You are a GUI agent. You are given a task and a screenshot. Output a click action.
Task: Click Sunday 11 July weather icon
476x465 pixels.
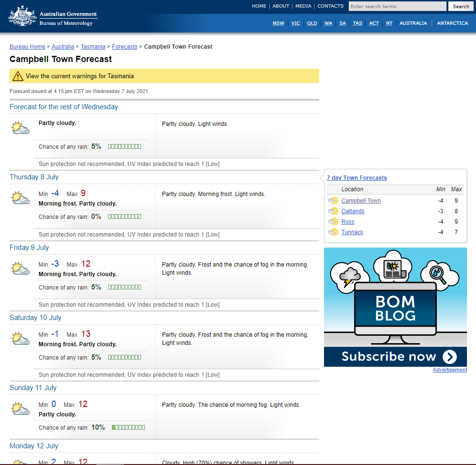(x=20, y=409)
